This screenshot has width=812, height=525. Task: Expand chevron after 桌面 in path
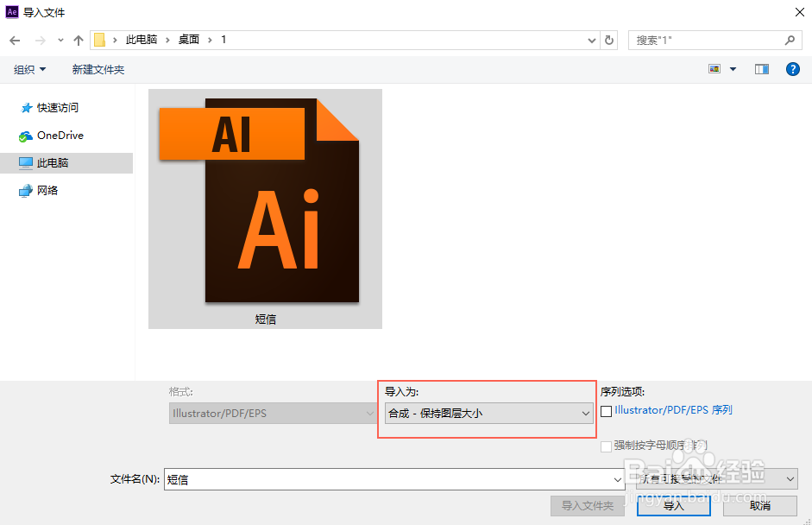pos(210,40)
